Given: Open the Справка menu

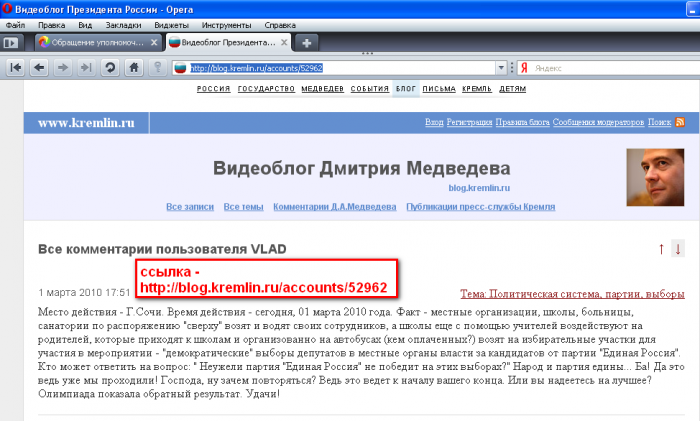Looking at the screenshot, I should coord(280,25).
